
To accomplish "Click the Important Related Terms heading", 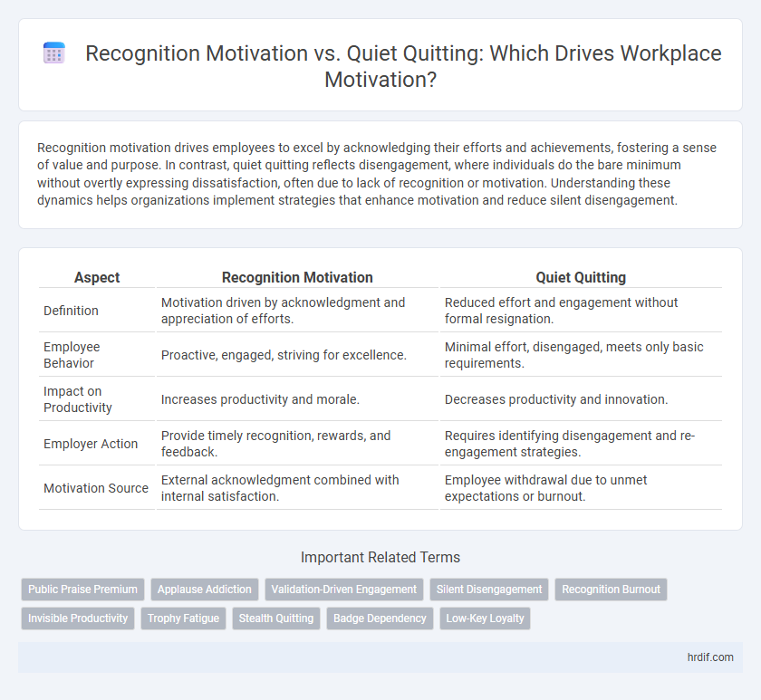I will (x=380, y=558).
